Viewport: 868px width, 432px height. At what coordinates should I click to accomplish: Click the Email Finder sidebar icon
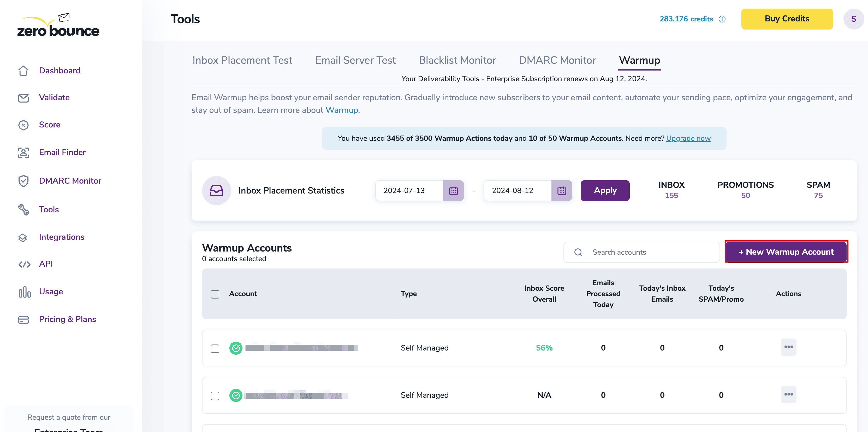(x=23, y=153)
